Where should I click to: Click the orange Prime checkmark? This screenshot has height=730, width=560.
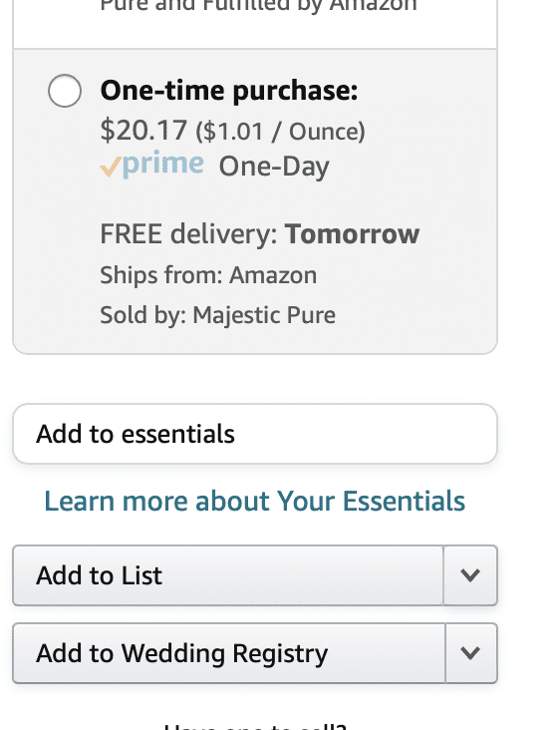coord(111,168)
